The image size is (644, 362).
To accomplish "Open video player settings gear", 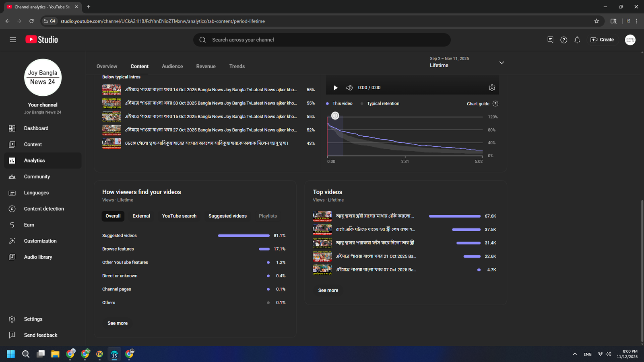I will (x=492, y=88).
